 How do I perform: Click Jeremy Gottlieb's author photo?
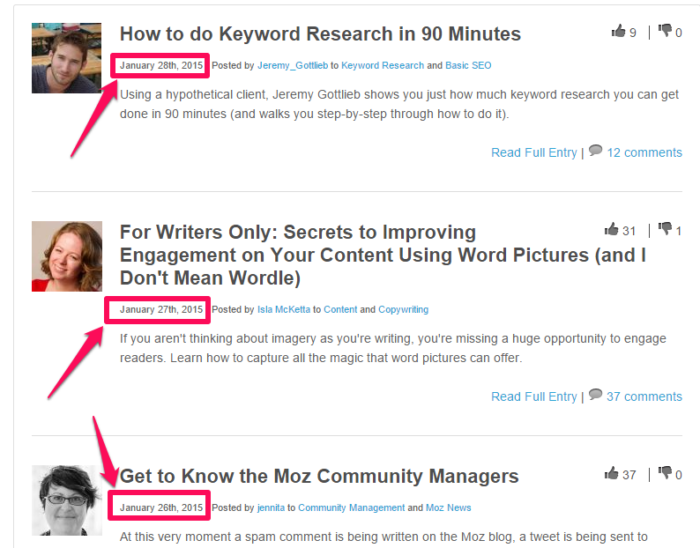(x=67, y=58)
